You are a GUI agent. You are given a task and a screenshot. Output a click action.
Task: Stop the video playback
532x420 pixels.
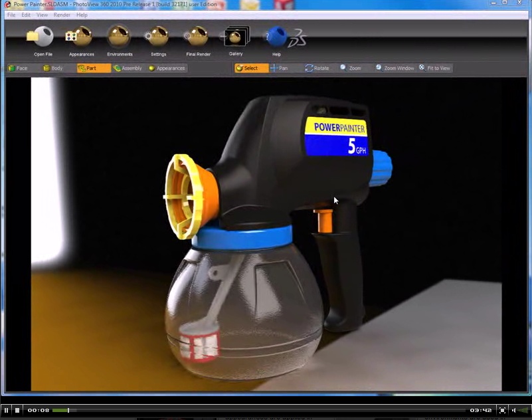[17, 410]
